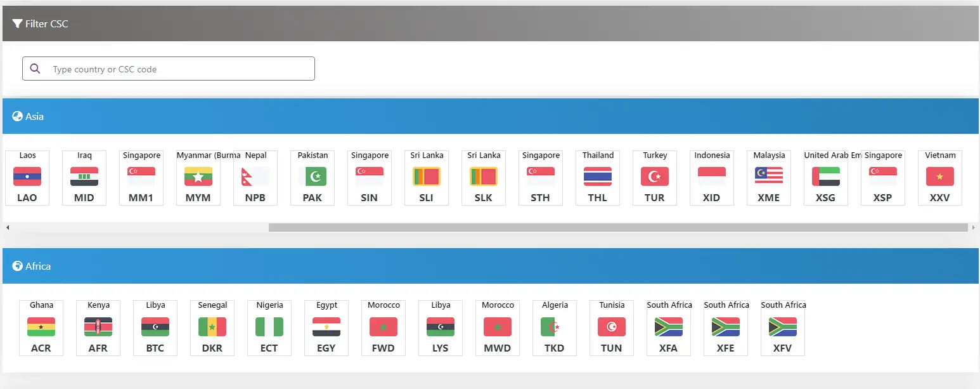Select the Ghana ACR flag card
Screen dimensions: 980x389
point(41,328)
